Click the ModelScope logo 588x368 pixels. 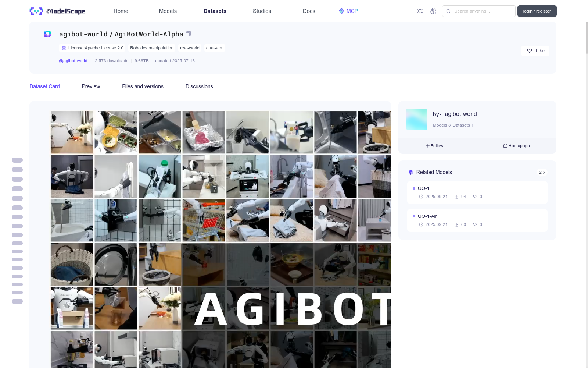point(57,11)
